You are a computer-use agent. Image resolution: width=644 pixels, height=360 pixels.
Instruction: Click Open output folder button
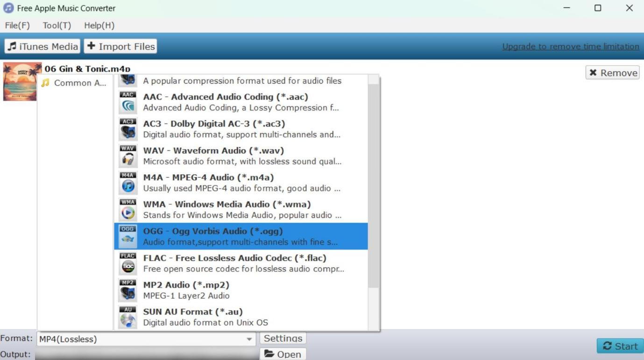pos(283,354)
